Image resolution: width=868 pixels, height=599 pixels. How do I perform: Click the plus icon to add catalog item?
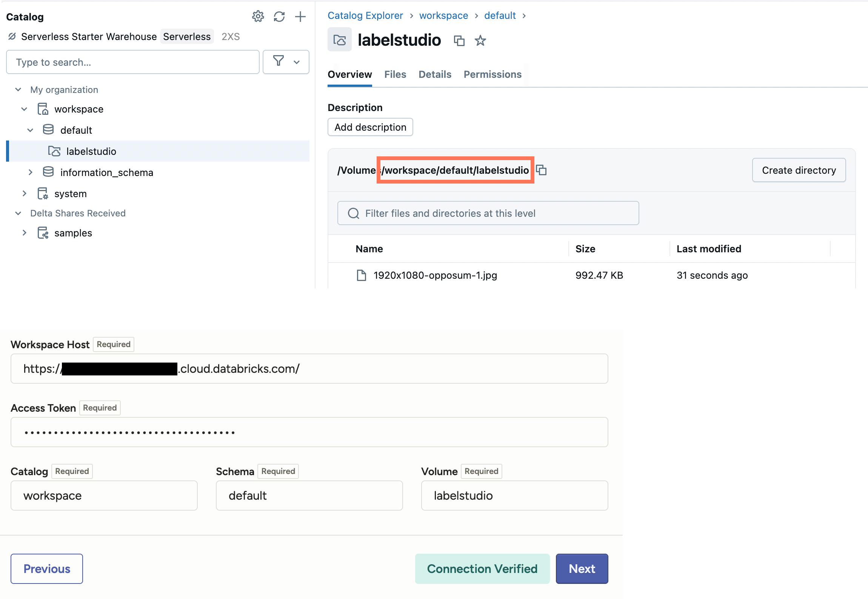click(x=301, y=16)
